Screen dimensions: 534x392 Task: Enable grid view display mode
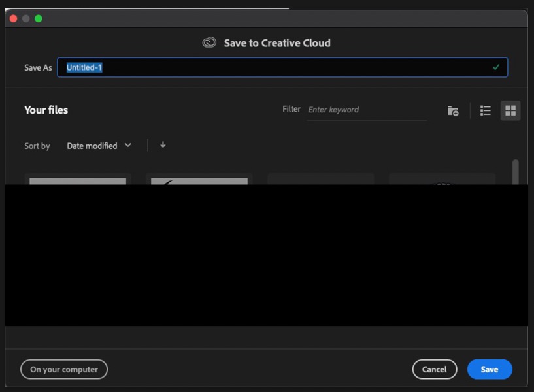510,110
